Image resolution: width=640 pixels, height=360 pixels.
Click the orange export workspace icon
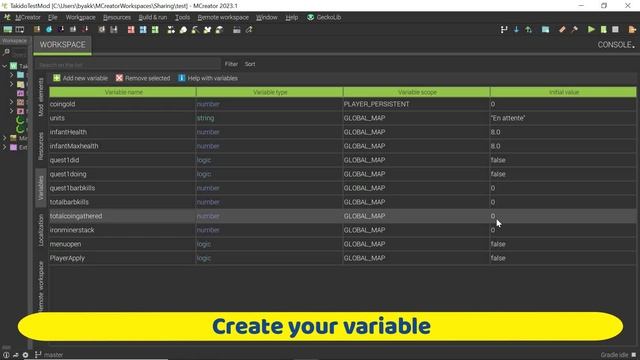click(632, 29)
